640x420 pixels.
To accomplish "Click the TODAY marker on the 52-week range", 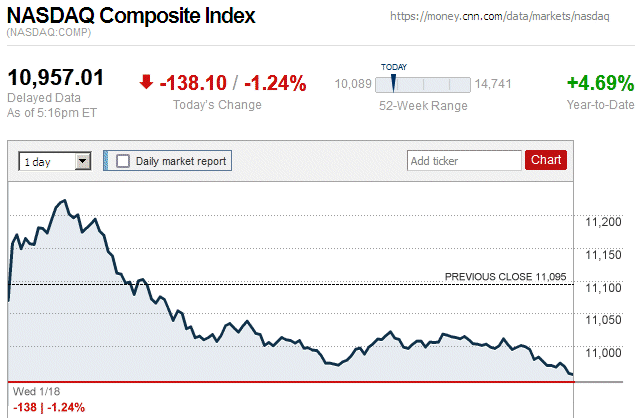I will click(x=394, y=81).
